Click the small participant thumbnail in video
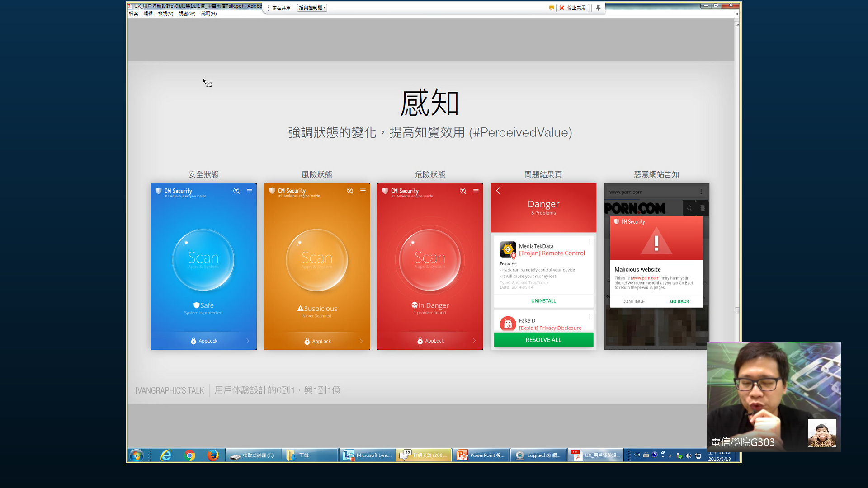Image resolution: width=868 pixels, height=488 pixels. 821,433
